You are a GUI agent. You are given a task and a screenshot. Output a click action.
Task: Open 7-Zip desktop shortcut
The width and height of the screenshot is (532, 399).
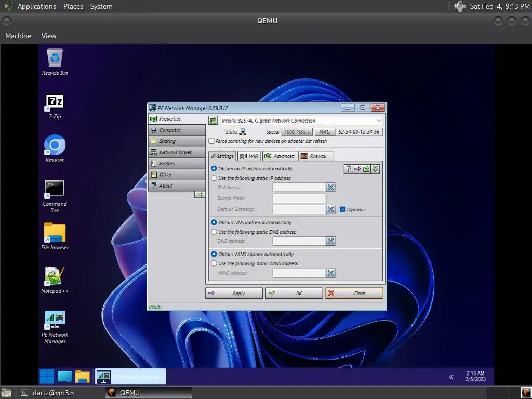(55, 107)
